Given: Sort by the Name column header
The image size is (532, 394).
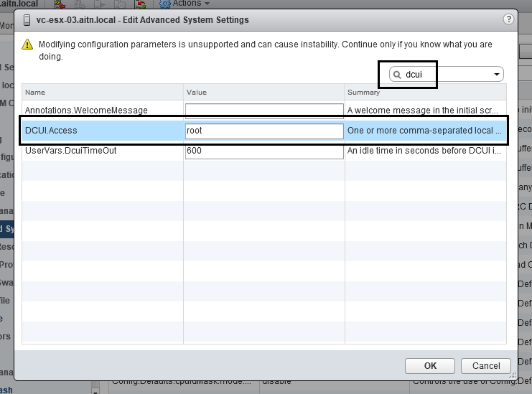Looking at the screenshot, I should point(102,93).
